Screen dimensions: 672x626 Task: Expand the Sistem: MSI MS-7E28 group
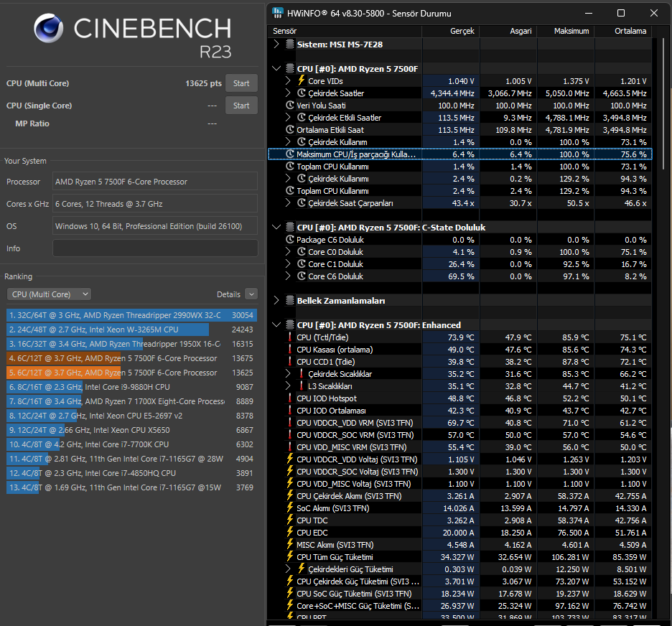click(x=276, y=44)
